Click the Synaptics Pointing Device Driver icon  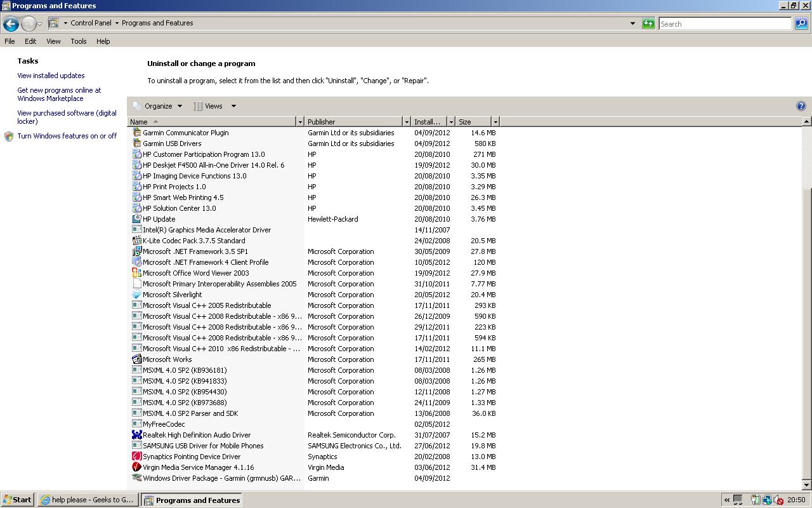pos(136,457)
